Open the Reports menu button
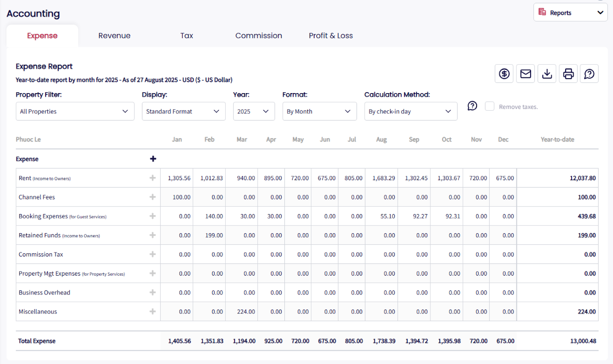Viewport: 613px width, 364px height. click(570, 13)
